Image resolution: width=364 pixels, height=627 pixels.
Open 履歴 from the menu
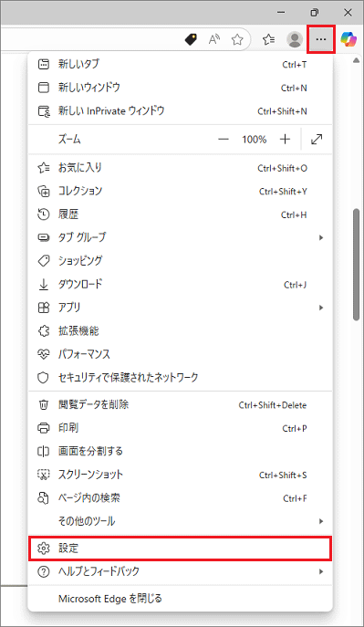181,214
